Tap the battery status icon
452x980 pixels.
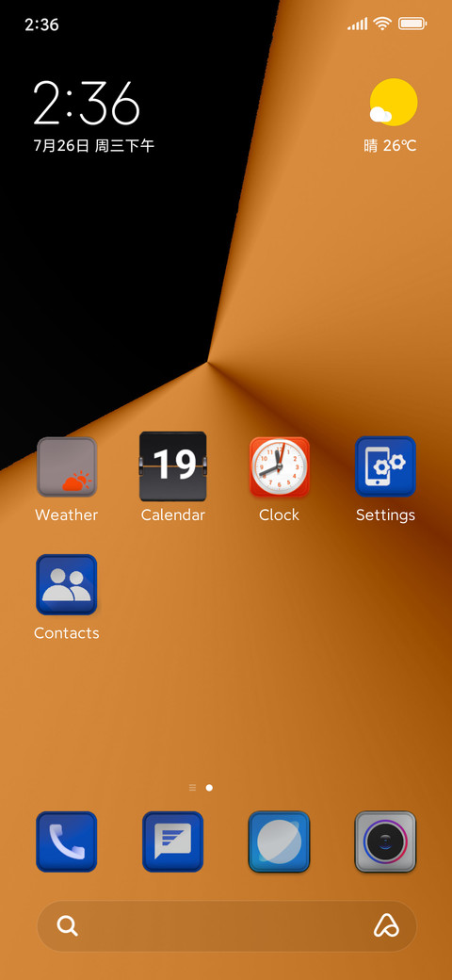coord(412,24)
